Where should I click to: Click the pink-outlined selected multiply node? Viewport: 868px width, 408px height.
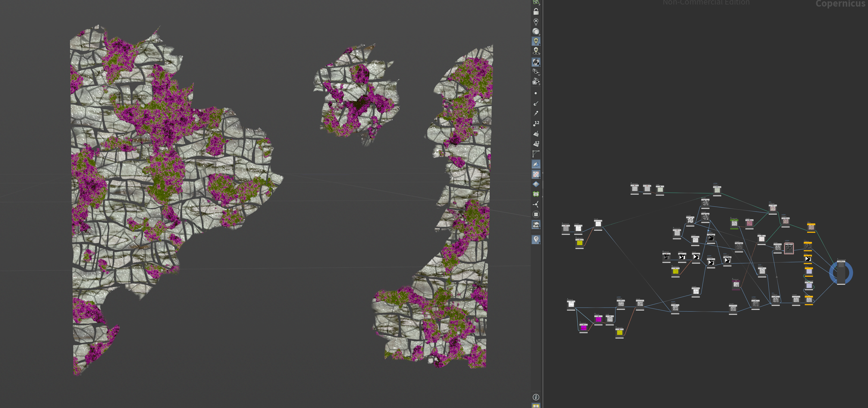789,248
